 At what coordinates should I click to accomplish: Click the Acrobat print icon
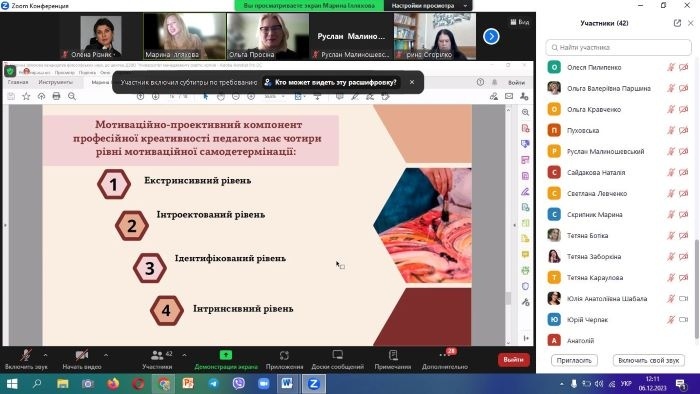click(56, 96)
